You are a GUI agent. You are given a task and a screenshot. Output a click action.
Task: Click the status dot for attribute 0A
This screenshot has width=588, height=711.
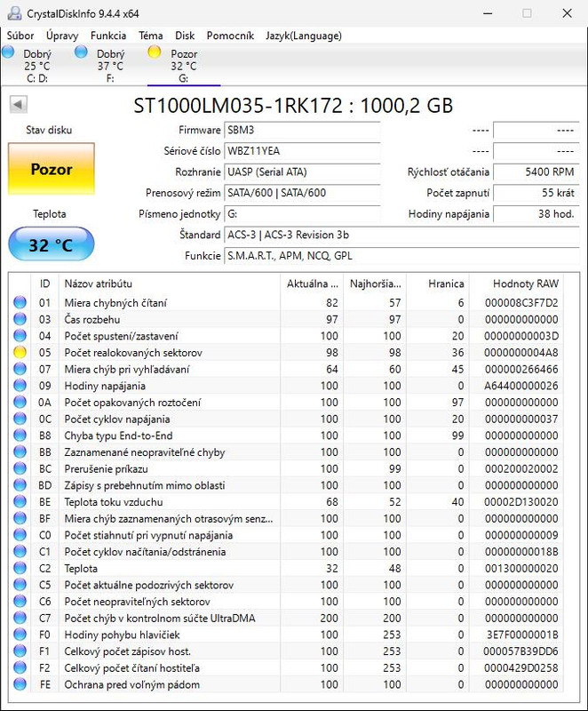(20, 403)
